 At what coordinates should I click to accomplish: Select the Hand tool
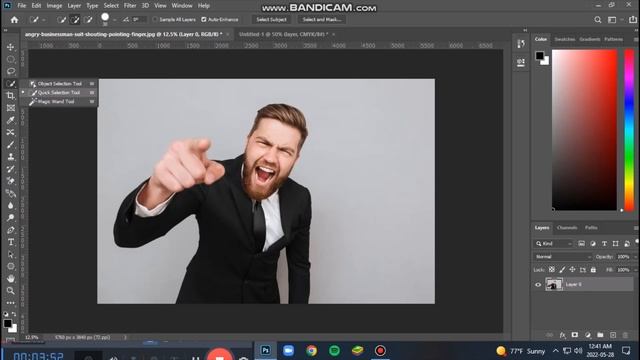[x=11, y=279]
